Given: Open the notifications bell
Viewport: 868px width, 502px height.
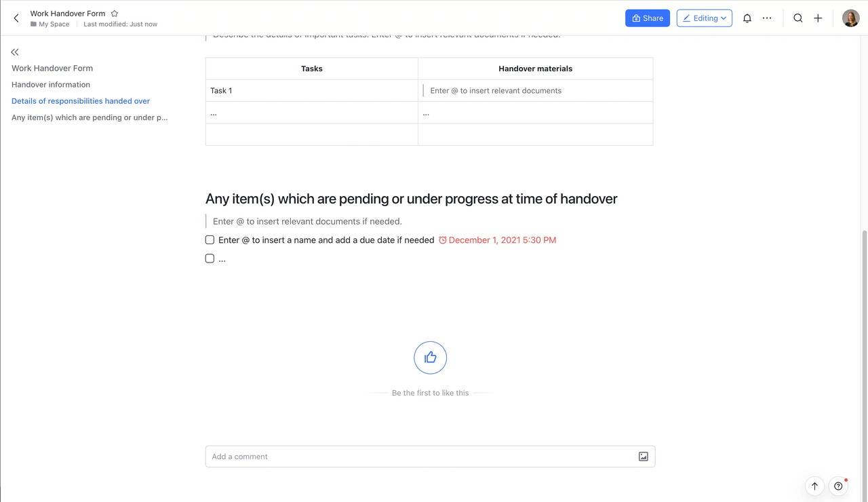Looking at the screenshot, I should pos(747,18).
